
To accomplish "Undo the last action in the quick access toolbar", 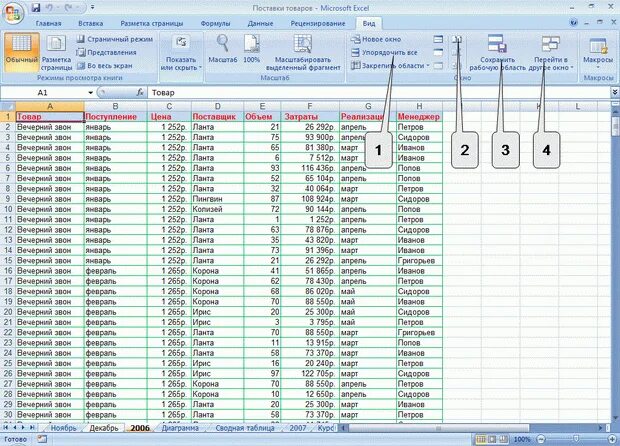I will click(50, 8).
